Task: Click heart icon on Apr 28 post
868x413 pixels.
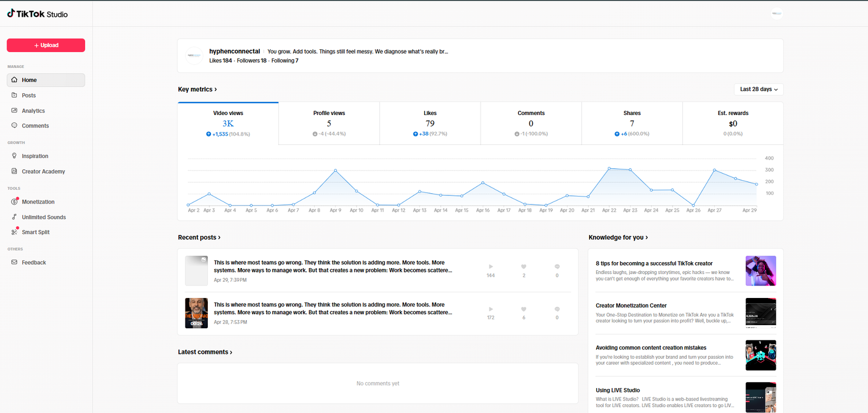Action: [524, 309]
